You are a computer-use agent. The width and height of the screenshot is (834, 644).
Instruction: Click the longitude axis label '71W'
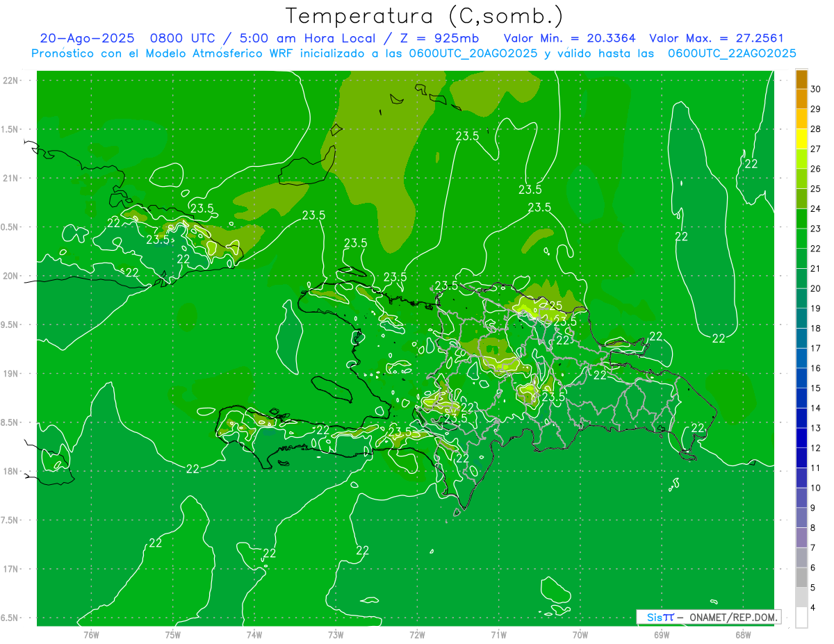[498, 634]
